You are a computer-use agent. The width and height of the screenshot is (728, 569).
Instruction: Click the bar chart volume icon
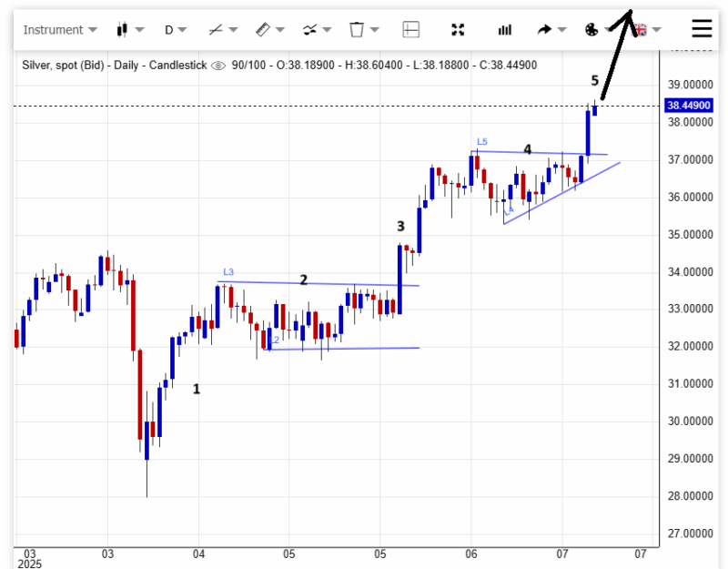coord(505,29)
